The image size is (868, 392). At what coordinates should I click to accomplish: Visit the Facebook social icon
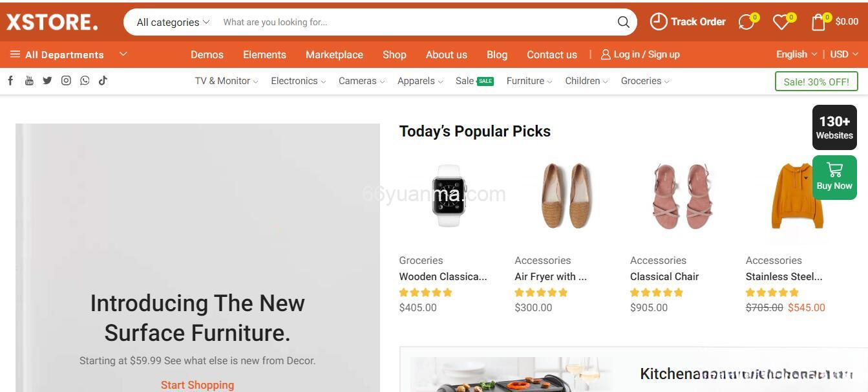tap(10, 81)
